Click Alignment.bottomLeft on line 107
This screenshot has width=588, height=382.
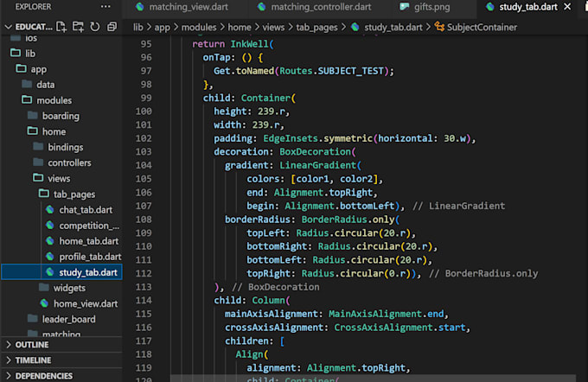(x=339, y=206)
